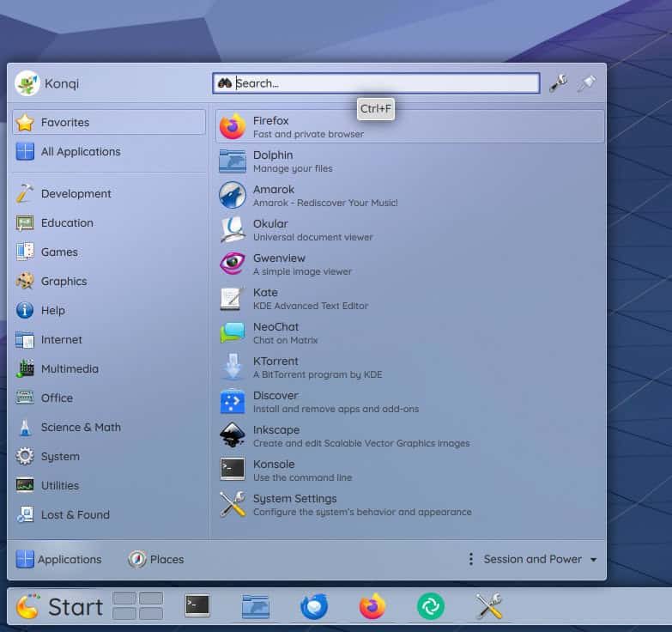Open the Education category
The image size is (672, 632).
(109, 222)
